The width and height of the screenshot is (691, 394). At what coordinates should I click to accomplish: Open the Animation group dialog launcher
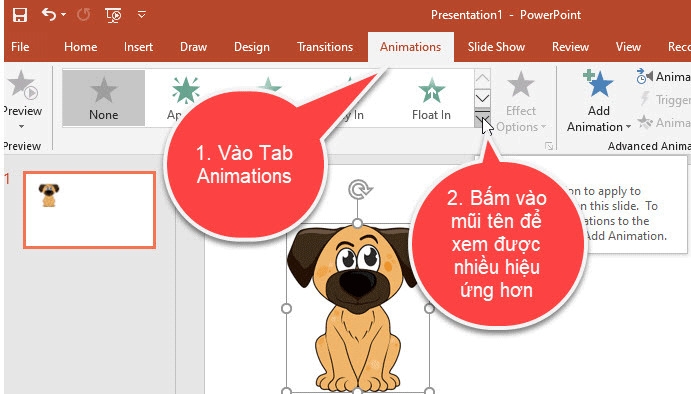pos(549,146)
